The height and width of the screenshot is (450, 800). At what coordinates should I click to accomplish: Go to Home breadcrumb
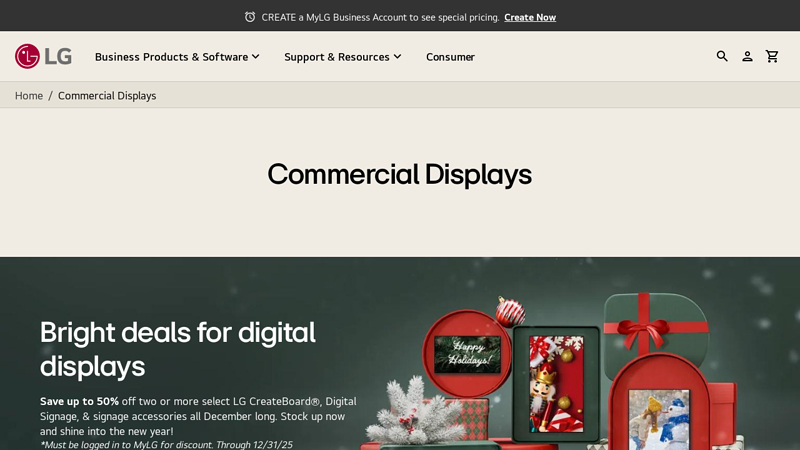click(29, 96)
